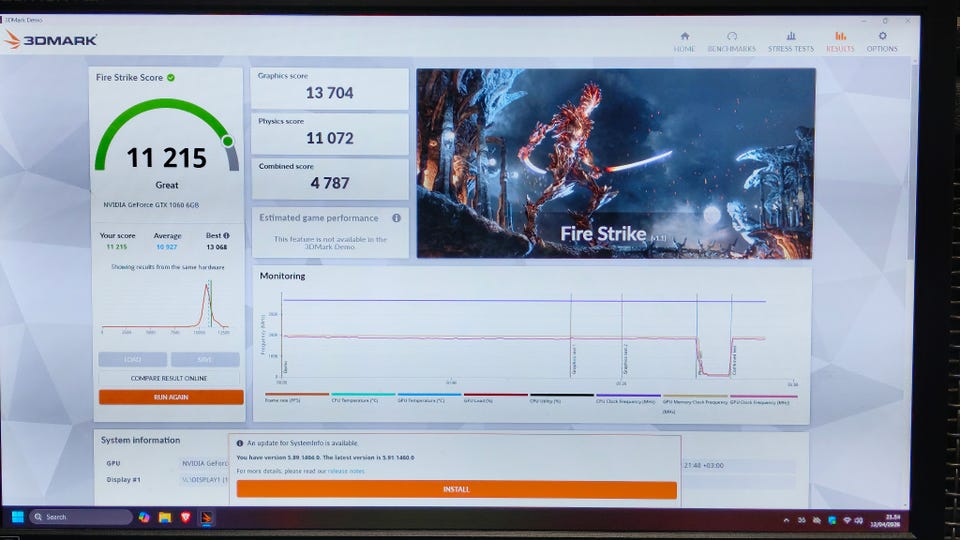Open the Windows Start menu
The width and height of the screenshot is (960, 540).
[x=18, y=517]
